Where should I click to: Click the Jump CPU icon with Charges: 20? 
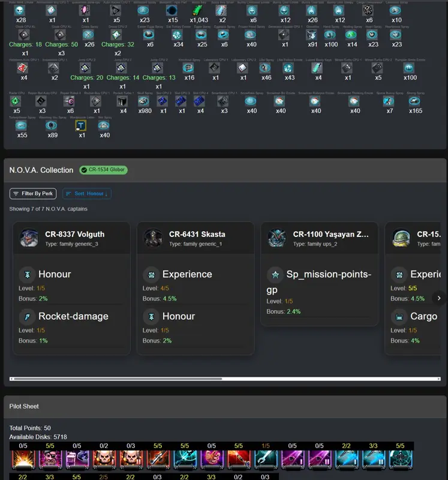85,68
